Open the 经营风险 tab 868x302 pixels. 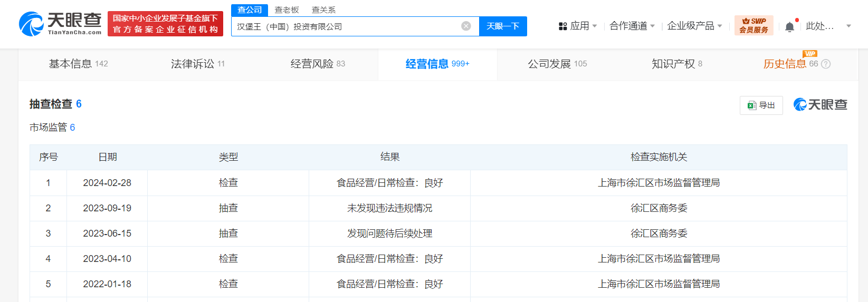pos(318,64)
